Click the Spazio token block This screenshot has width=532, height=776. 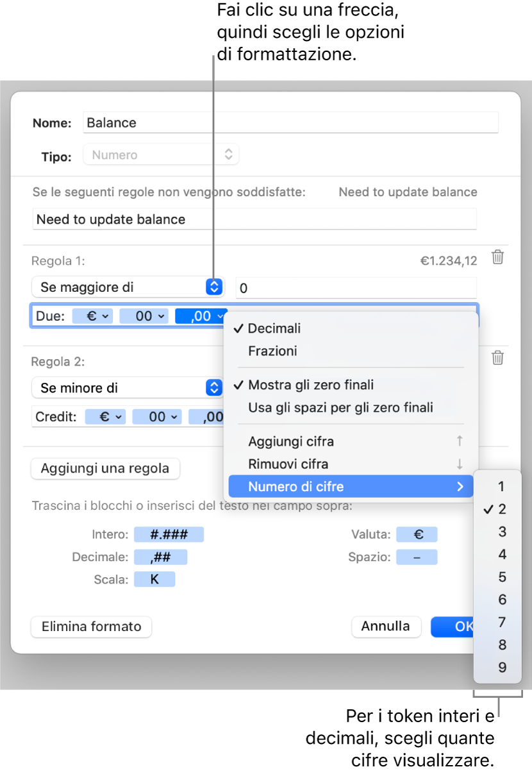(x=417, y=557)
